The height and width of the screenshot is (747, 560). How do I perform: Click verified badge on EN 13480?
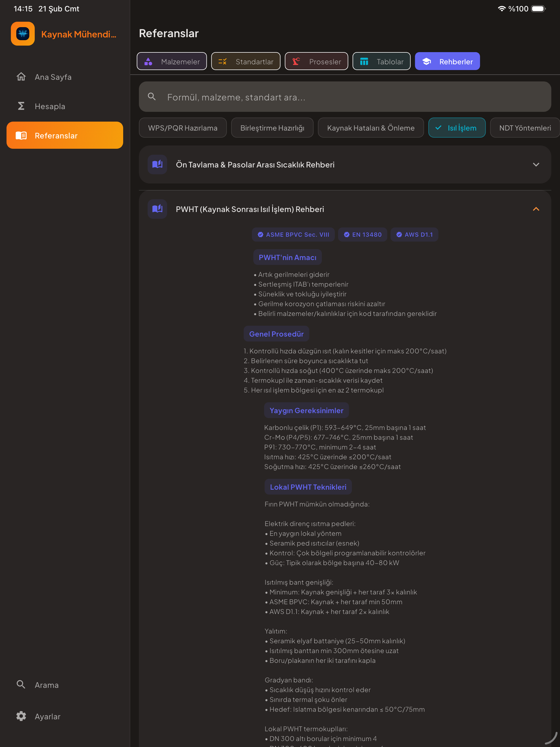[x=347, y=235]
